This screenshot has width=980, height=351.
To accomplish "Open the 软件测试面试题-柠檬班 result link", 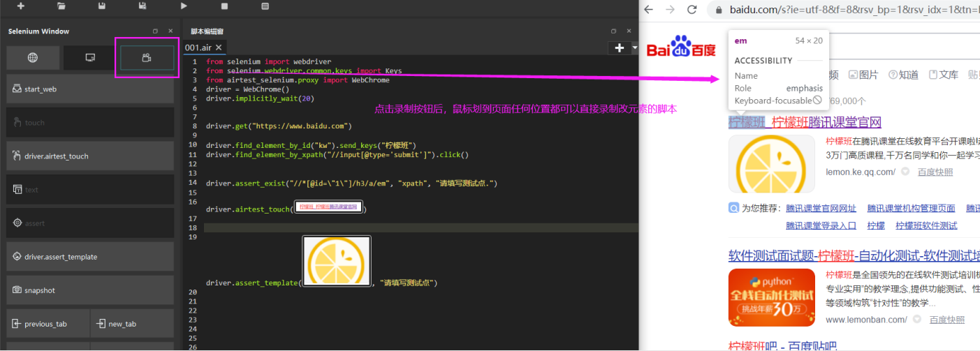I will [x=854, y=255].
